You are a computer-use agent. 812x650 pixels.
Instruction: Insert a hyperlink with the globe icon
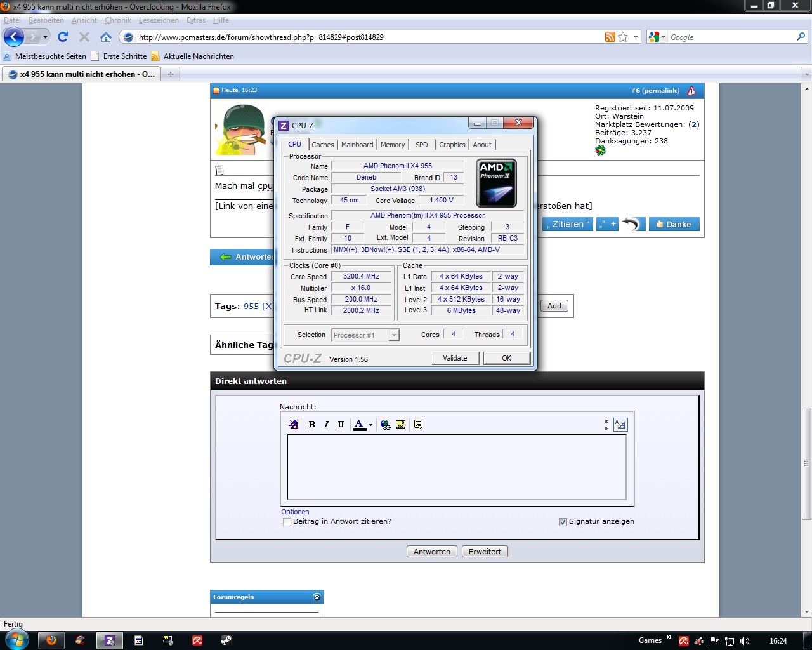[x=385, y=425]
